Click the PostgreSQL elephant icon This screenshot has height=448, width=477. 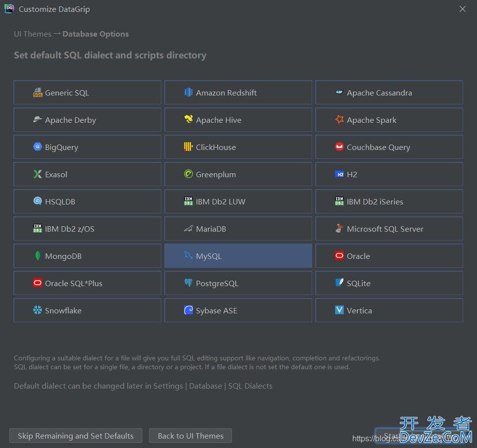coord(189,283)
